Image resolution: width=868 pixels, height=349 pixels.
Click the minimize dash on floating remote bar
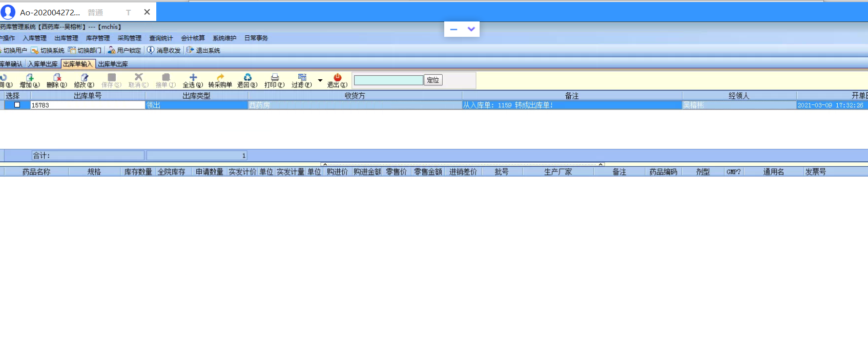pyautogui.click(x=453, y=29)
